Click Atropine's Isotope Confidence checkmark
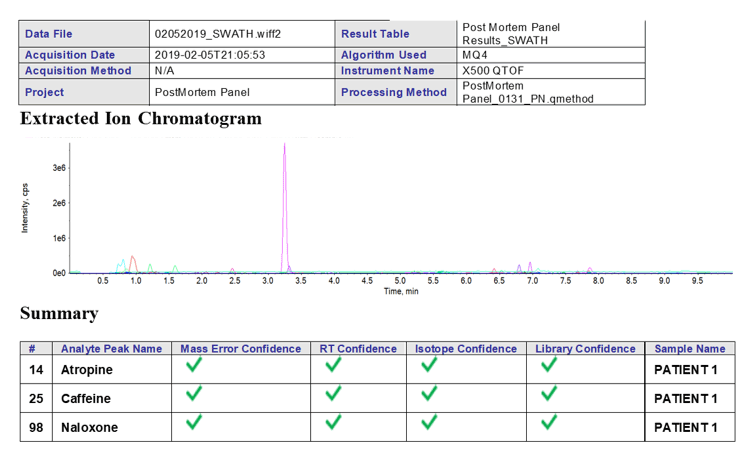The height and width of the screenshot is (454, 749). click(x=428, y=367)
